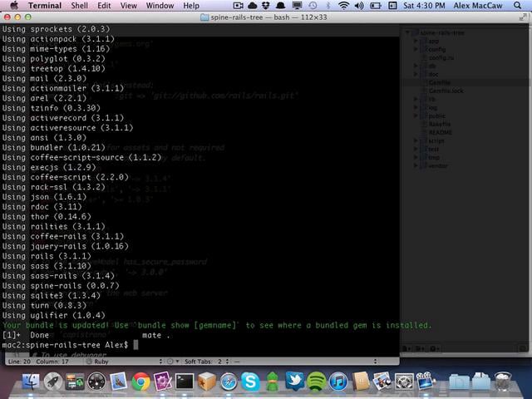Click the camera icon in menu bar
Viewport: 532px width, 399px height.
coord(239,6)
